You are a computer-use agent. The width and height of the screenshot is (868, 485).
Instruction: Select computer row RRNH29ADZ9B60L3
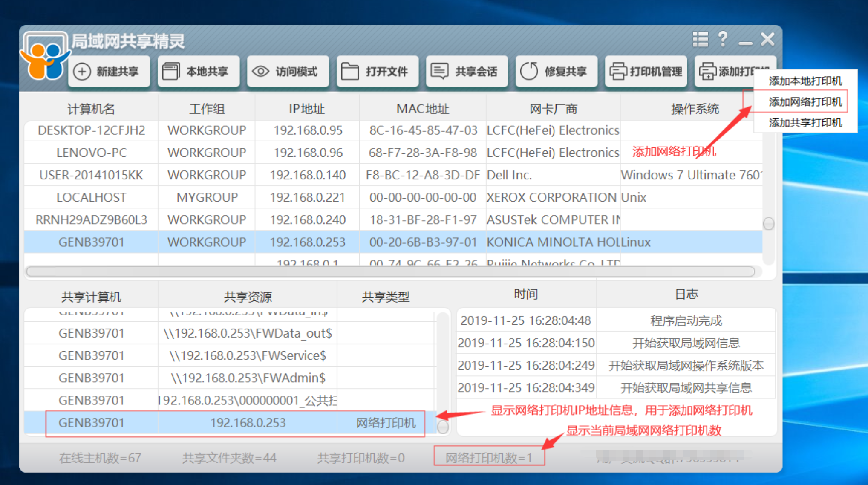coord(393,220)
